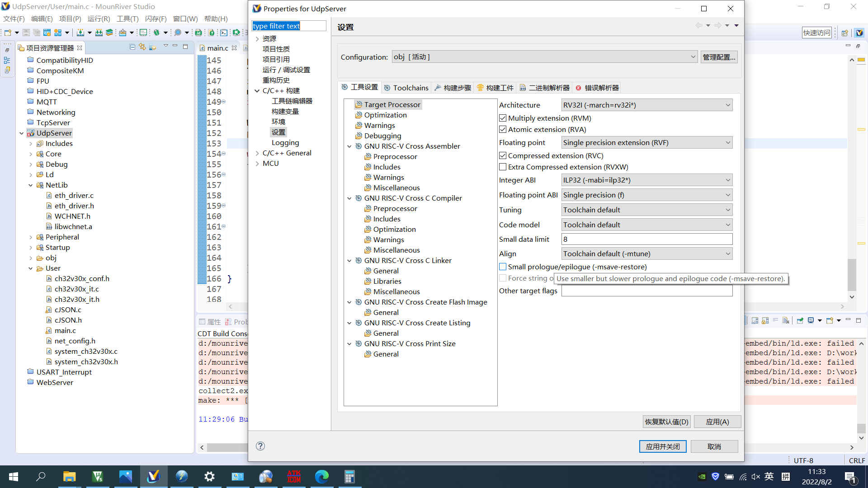
Task: Open the Align dropdown
Action: coord(647,253)
